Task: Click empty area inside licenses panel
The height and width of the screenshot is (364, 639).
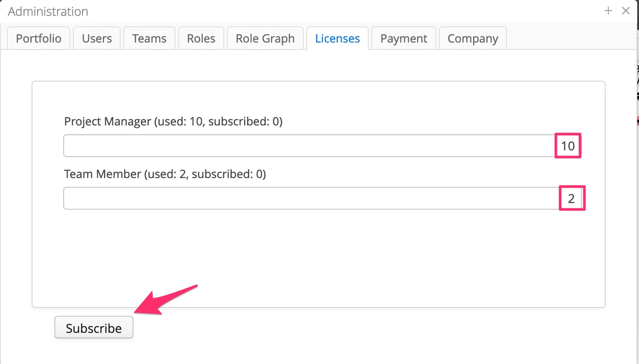Action: point(318,259)
